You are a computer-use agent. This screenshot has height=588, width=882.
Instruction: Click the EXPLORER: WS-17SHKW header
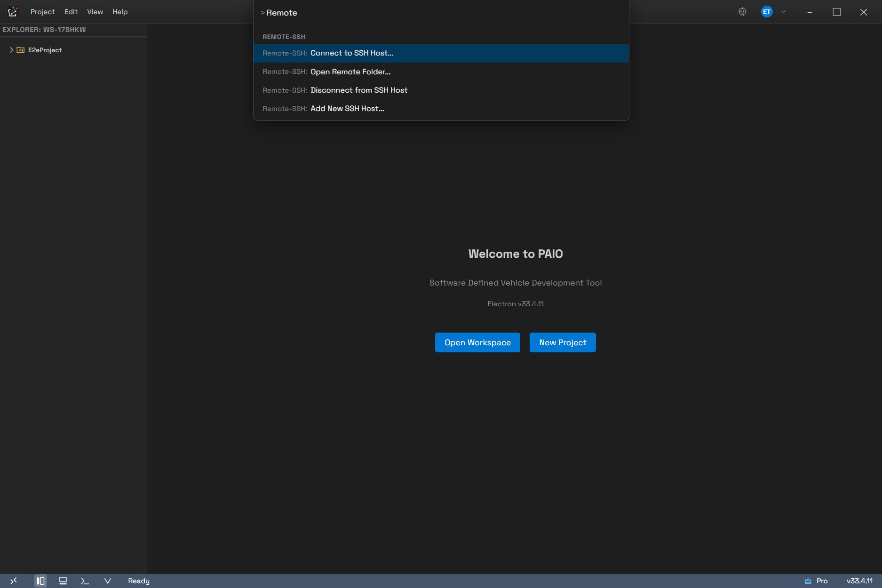tap(44, 30)
